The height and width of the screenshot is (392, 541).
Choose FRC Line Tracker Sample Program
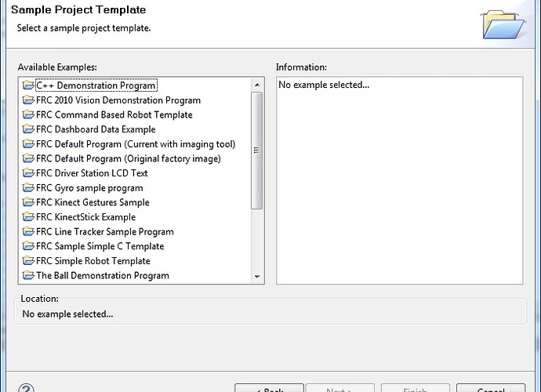coord(105,231)
